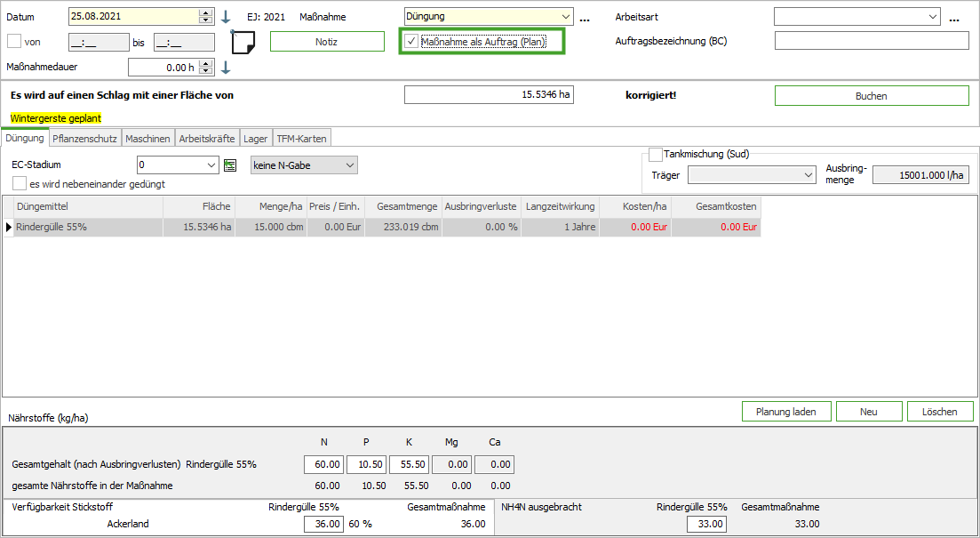
Task: Tick es wird nebeneinander gedüngt
Action: coord(20,183)
